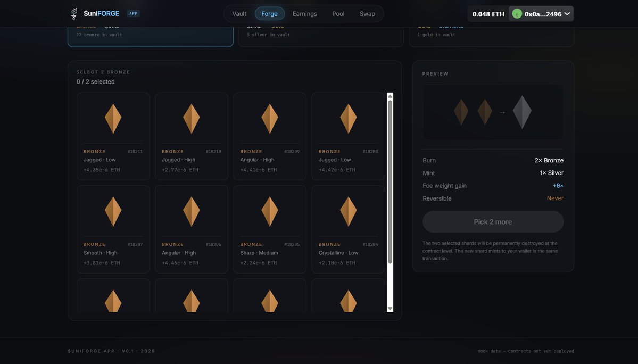Viewport: 638px width, 364px height.
Task: Click the green wallet avatar icon
Action: [517, 14]
